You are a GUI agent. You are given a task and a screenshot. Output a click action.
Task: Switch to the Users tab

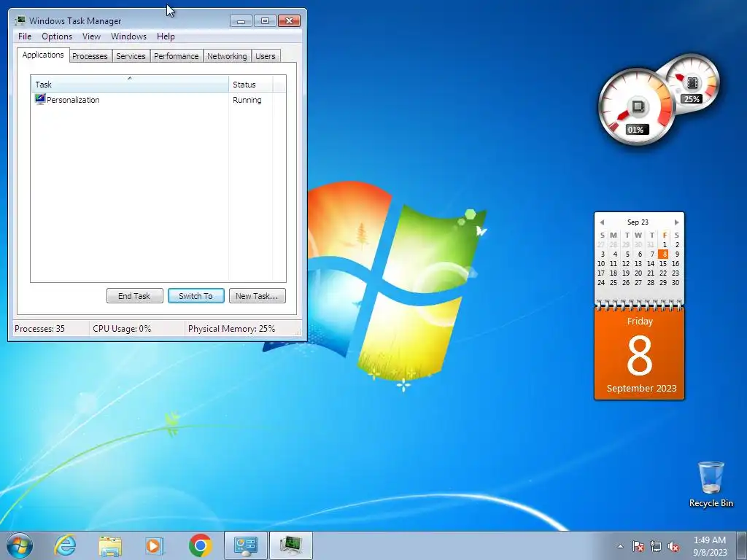[266, 56]
